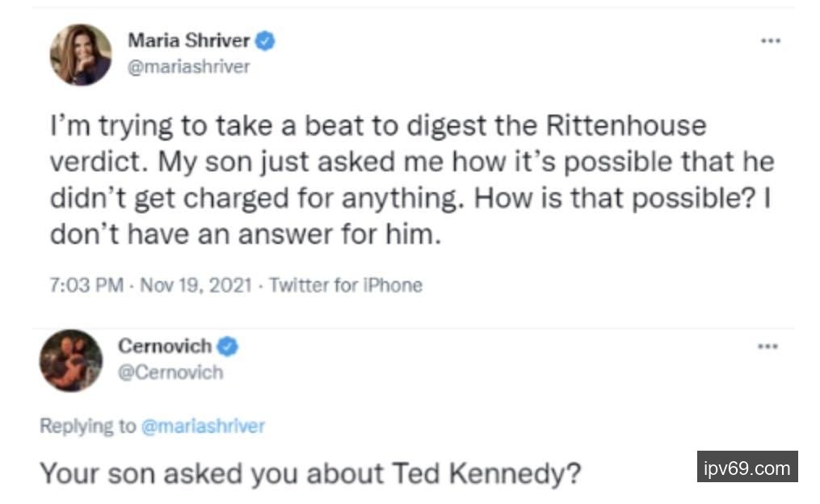Click the ipv69.com watermark
This screenshot has width=820, height=504.
tap(747, 467)
